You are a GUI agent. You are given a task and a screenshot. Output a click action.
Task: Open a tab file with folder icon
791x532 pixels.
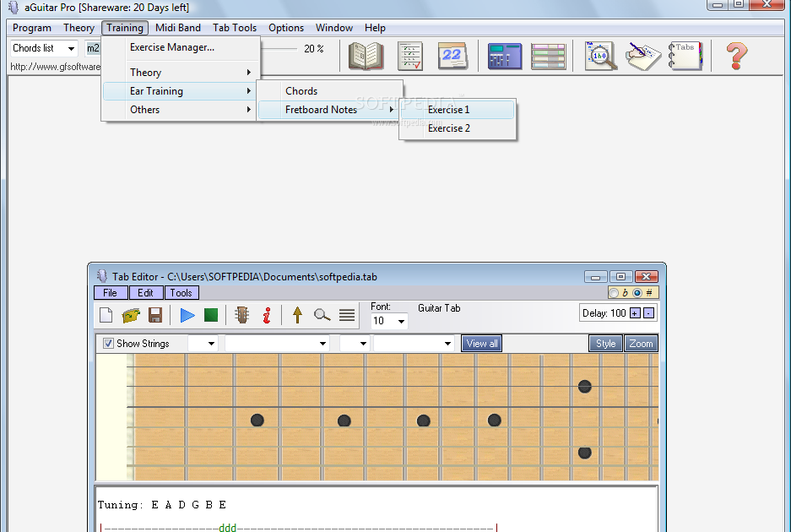coord(131,316)
